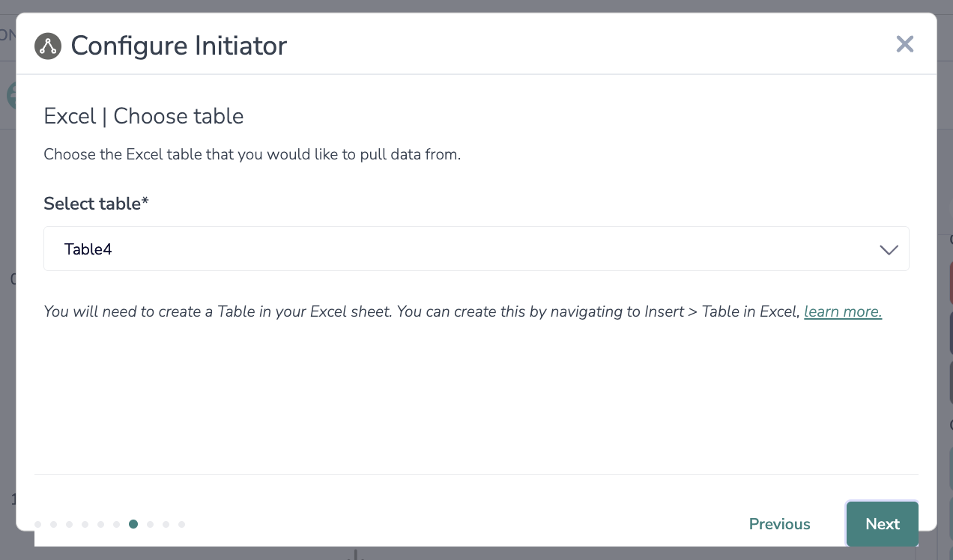
Task: Click the Excel Choose table heading
Action: click(144, 116)
